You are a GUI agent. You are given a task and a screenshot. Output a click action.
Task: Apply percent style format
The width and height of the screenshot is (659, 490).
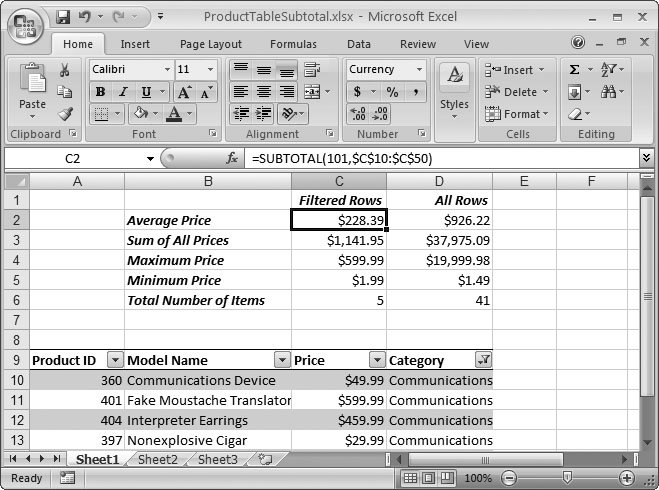pos(392,92)
